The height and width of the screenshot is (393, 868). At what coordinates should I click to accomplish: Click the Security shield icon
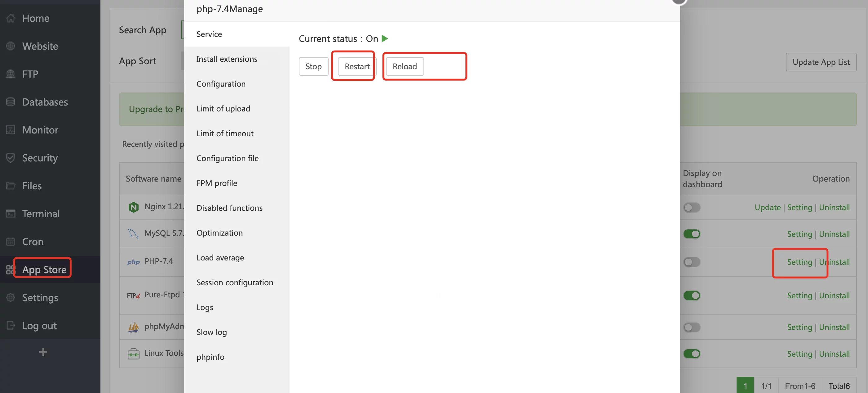pos(11,158)
